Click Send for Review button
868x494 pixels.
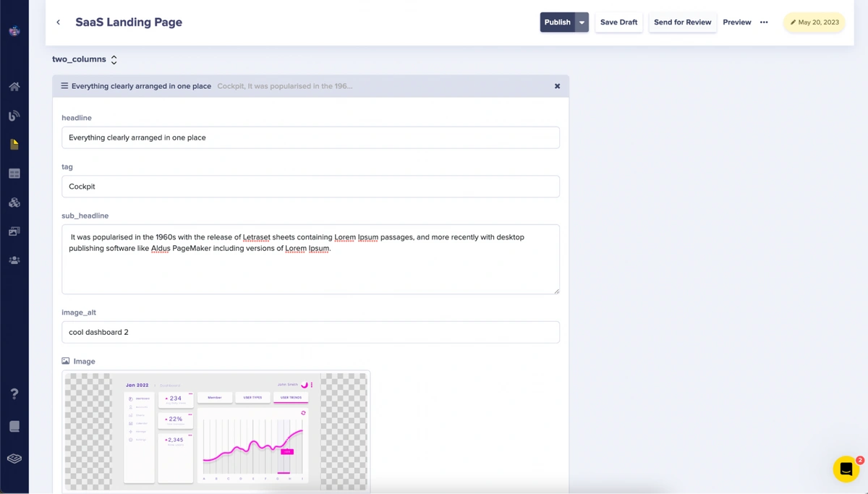tap(682, 22)
